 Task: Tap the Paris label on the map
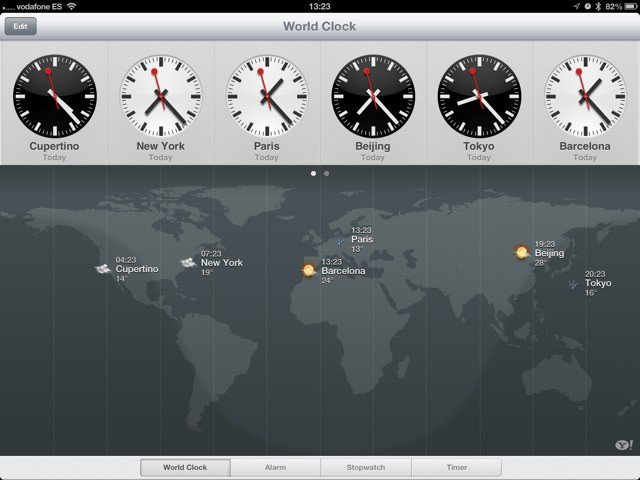[x=361, y=239]
